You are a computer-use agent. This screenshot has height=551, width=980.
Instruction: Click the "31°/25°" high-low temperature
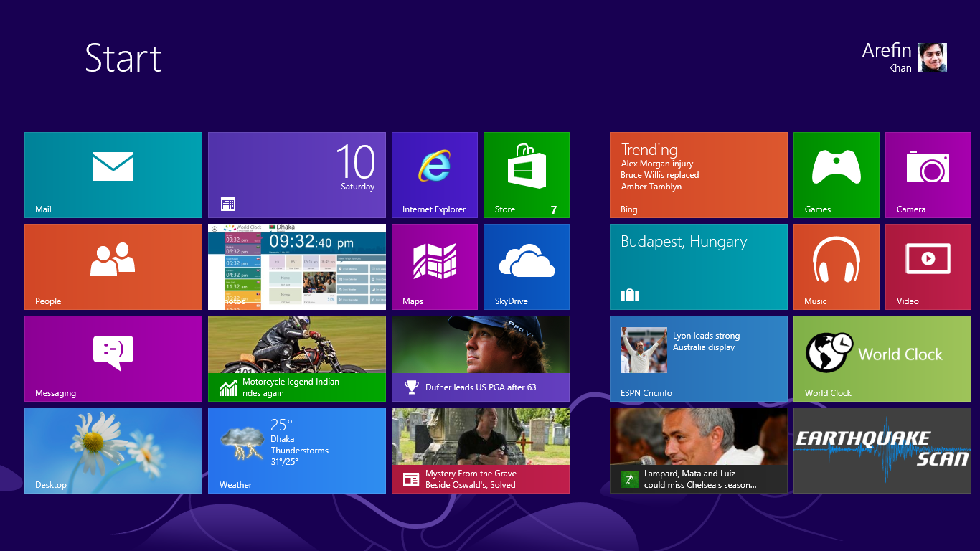[284, 462]
